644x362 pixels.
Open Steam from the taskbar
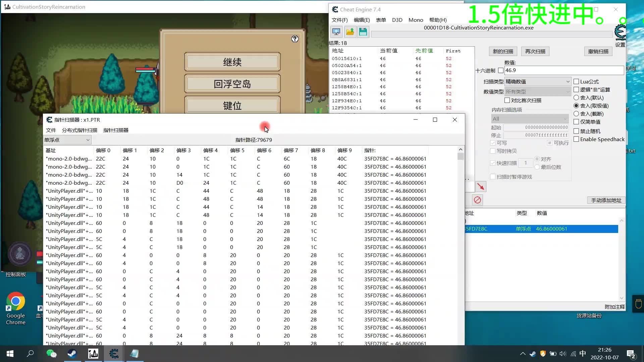72,354
